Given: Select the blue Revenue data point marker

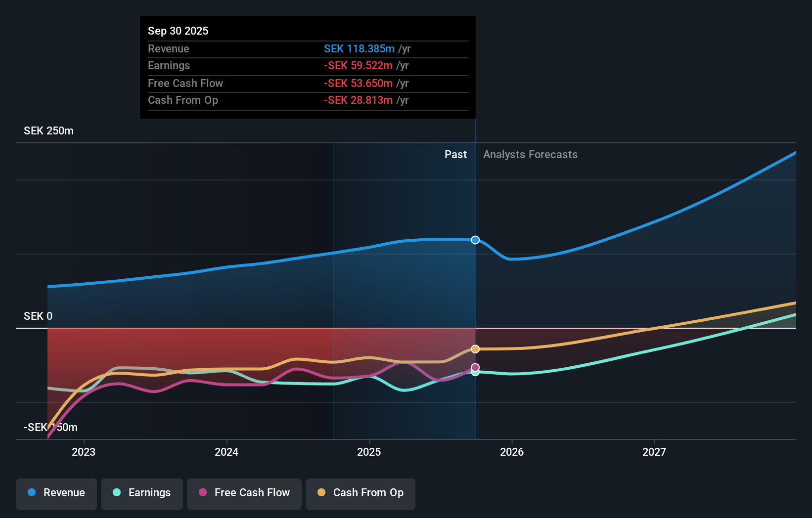Looking at the screenshot, I should point(475,240).
